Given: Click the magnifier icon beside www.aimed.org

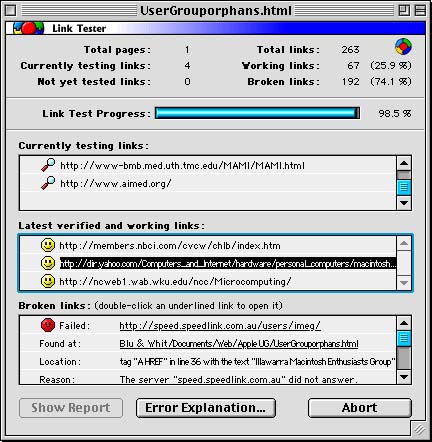Looking at the screenshot, I should click(x=48, y=183).
